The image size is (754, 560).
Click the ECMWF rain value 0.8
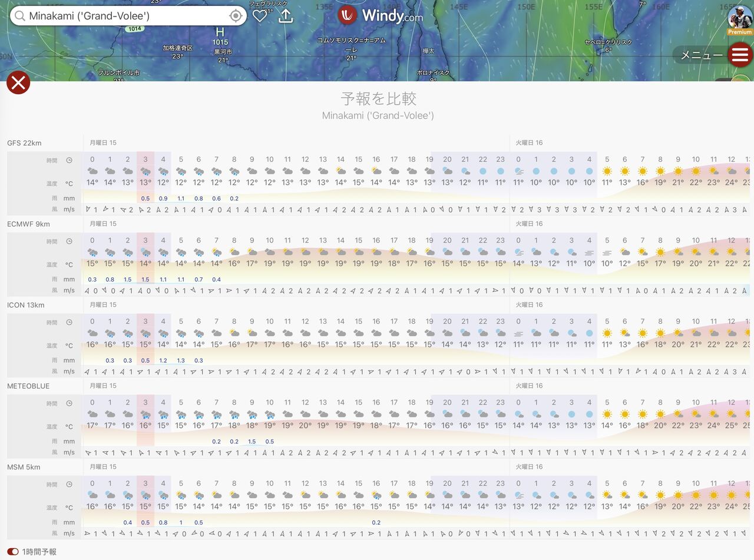point(110,280)
